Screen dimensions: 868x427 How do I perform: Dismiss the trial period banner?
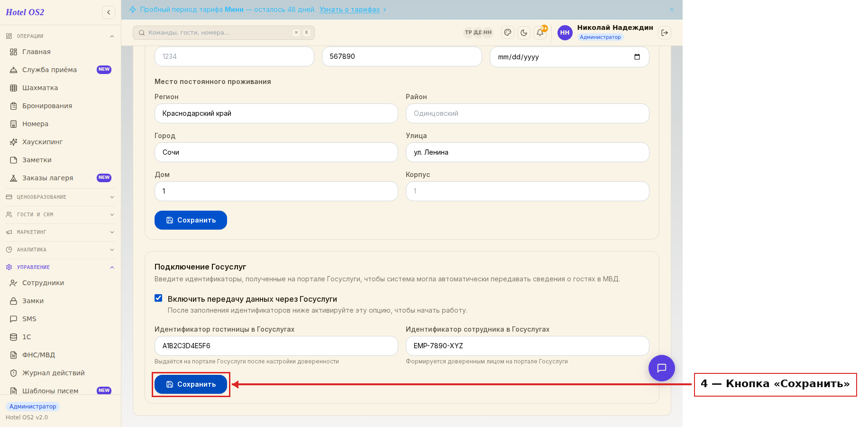tap(672, 9)
